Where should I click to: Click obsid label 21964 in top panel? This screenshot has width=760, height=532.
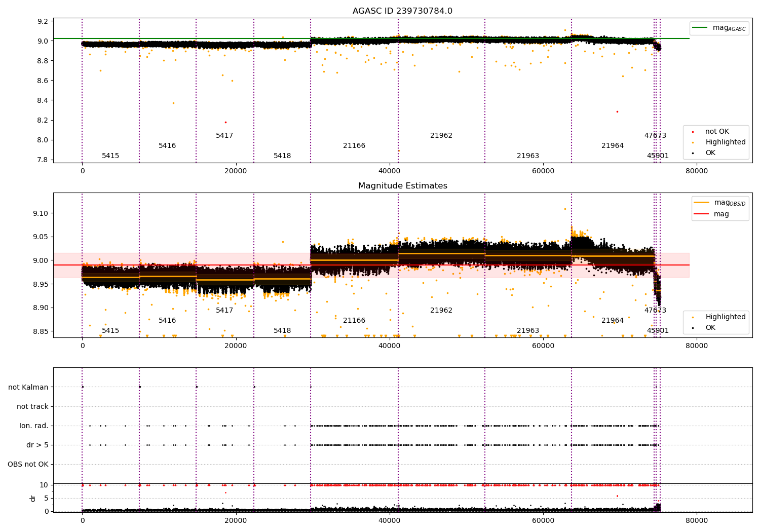(613, 146)
